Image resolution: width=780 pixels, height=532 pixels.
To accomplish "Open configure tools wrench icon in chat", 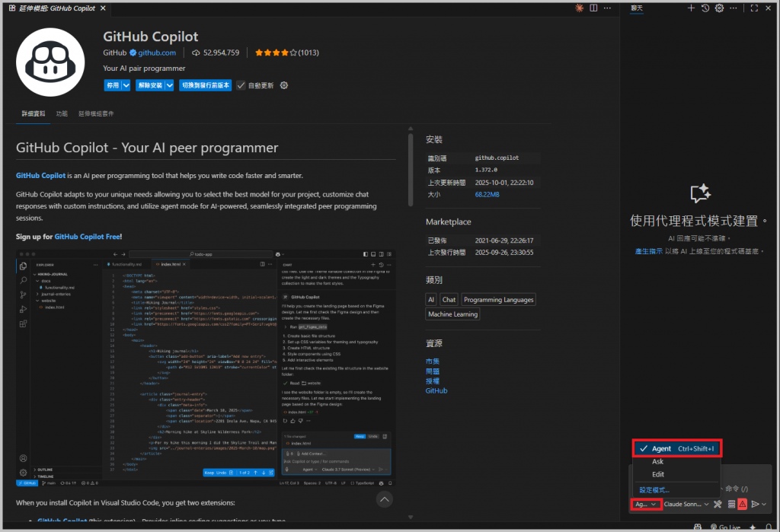I will (718, 504).
